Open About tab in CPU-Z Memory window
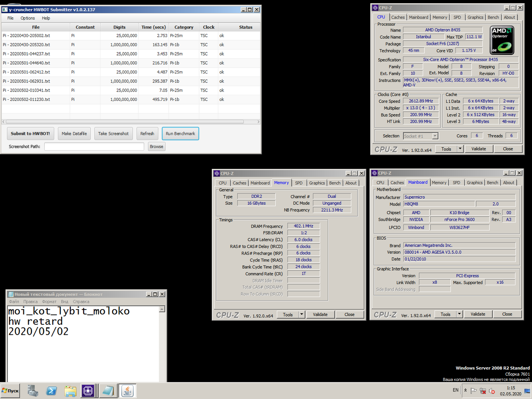Screen dimensions: 532x399 (351, 183)
